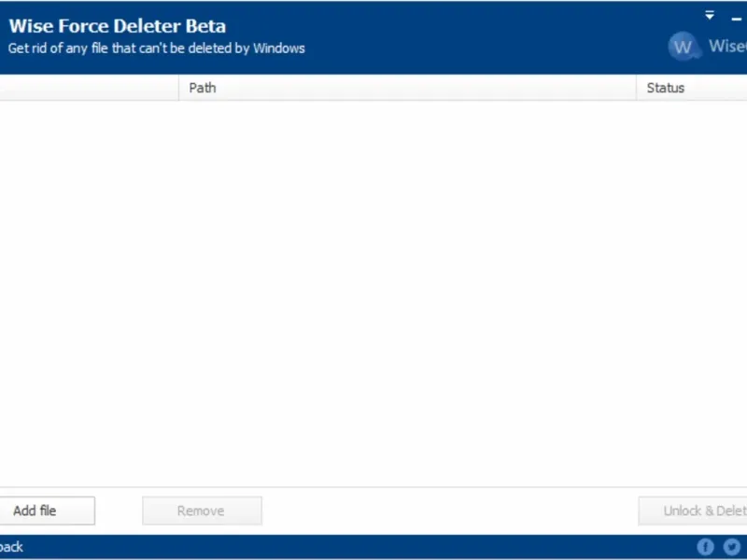Click the Add file button
Screen dimensions: 747x560
tap(47, 511)
